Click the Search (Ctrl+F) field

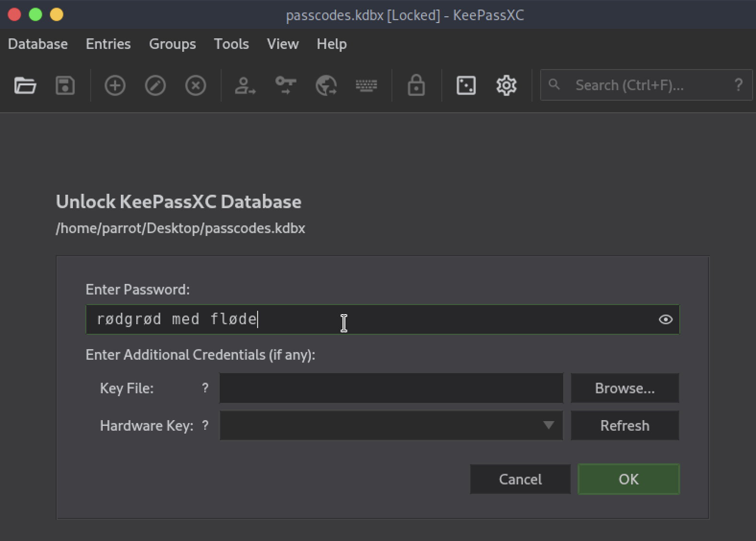647,85
